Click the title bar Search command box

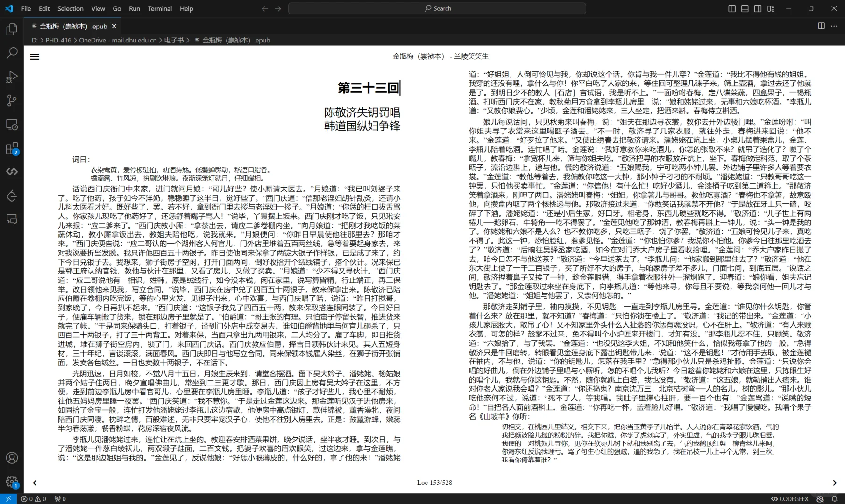[x=437, y=8]
